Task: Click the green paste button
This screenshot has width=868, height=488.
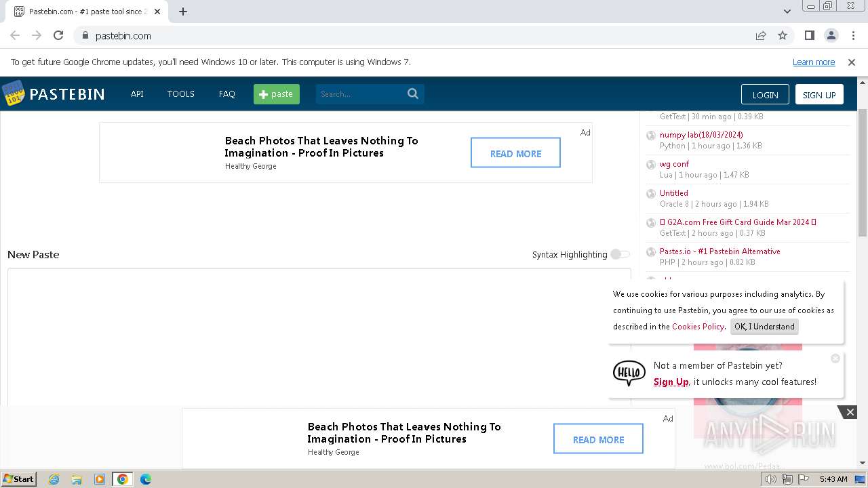Action: point(277,94)
